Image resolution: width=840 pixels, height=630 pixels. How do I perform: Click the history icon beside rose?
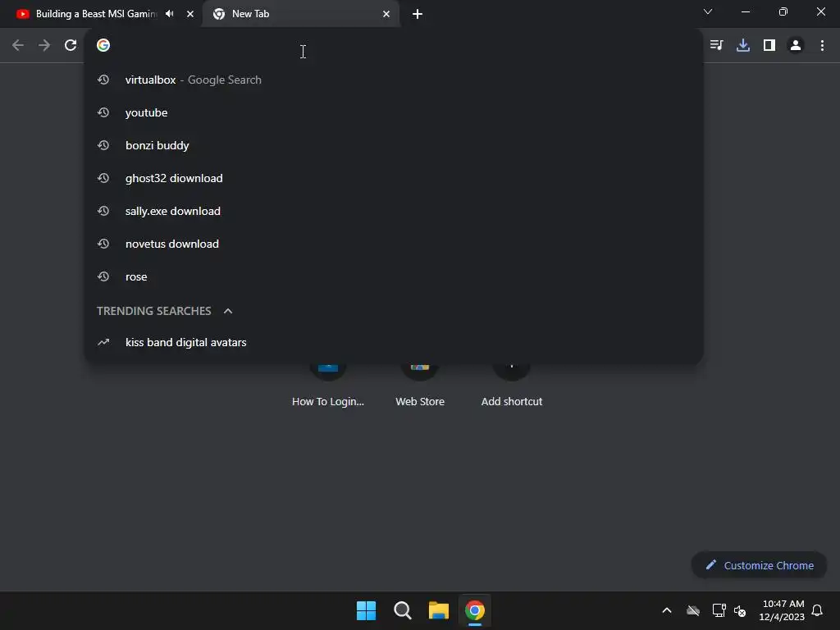[x=103, y=277]
